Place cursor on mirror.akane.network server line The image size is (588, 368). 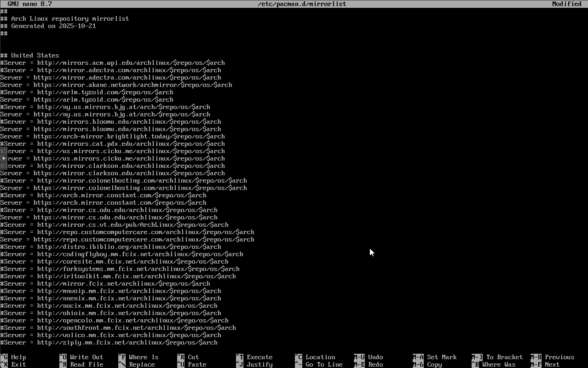tap(116, 85)
